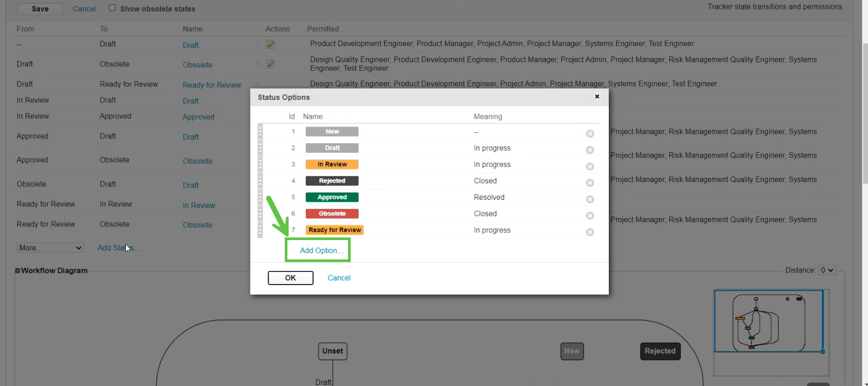
Task: Delete the New status option
Action: (x=589, y=134)
